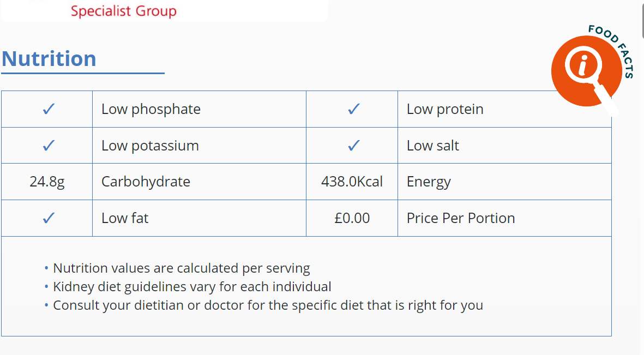Click the Low fat label
The image size is (644, 355).
click(x=125, y=218)
